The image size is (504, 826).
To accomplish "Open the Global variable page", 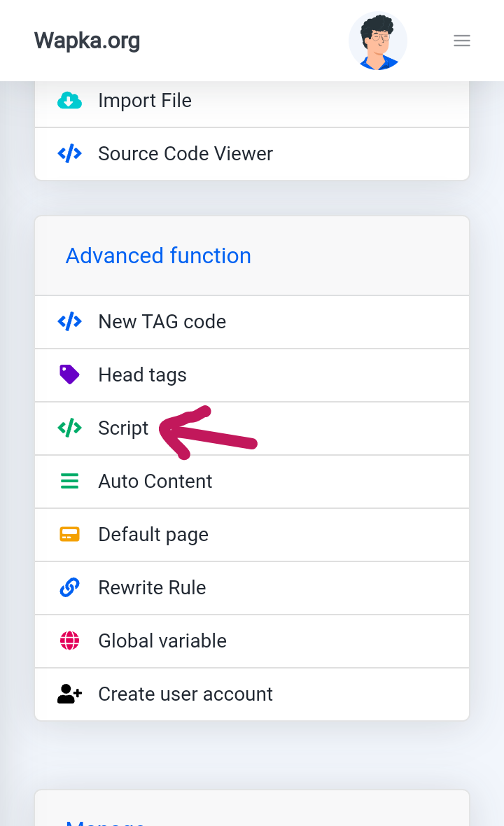I will (162, 641).
